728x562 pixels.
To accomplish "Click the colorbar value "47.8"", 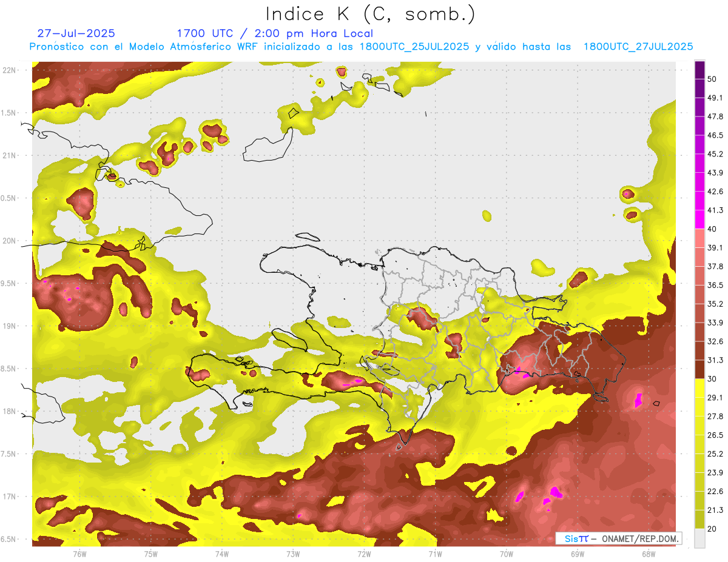I will pyautogui.click(x=715, y=116).
